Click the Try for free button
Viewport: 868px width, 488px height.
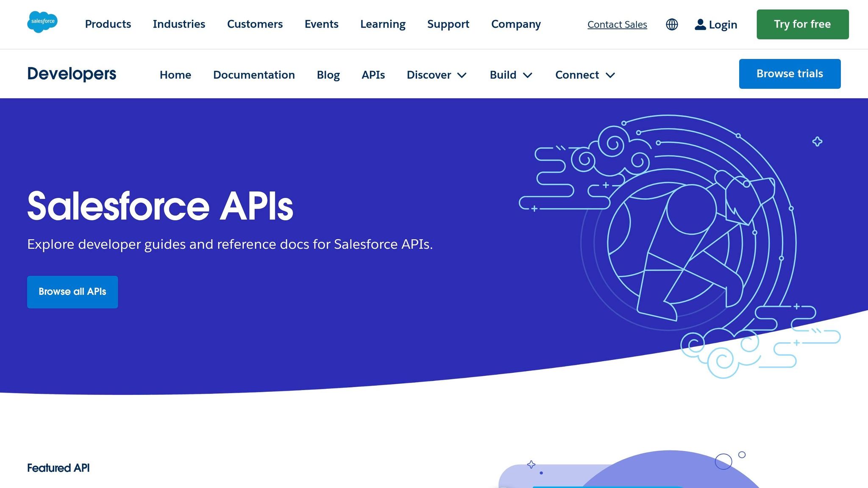pos(803,24)
